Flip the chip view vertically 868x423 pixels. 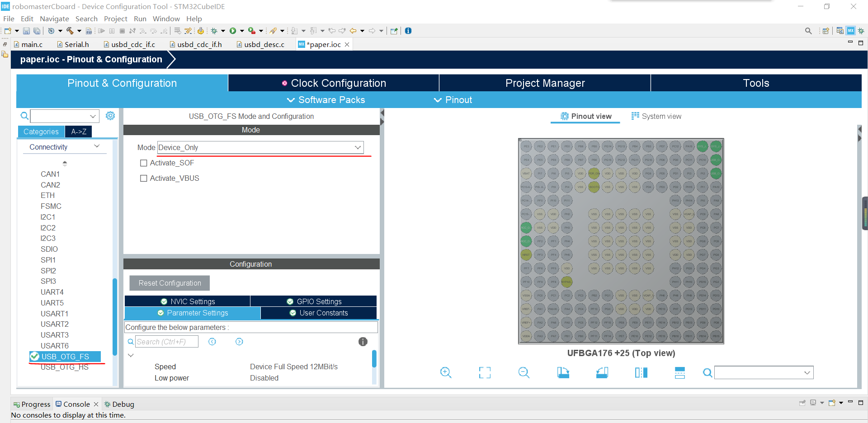[680, 372]
